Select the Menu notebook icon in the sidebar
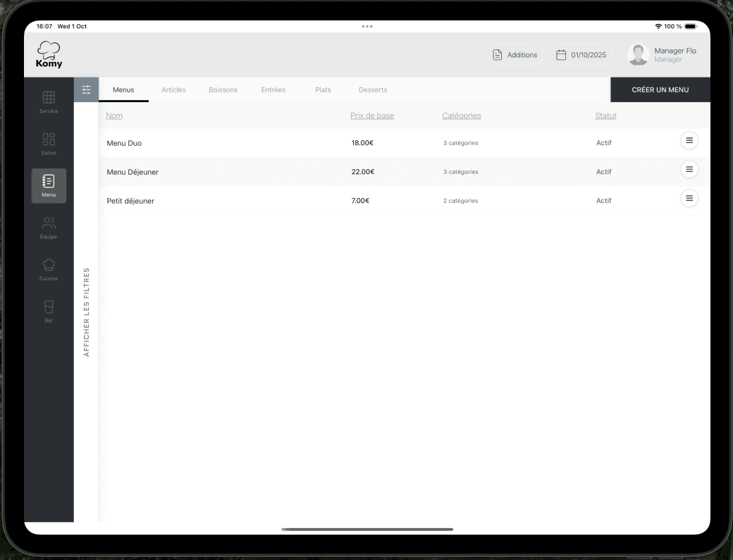The width and height of the screenshot is (733, 560). coord(49,185)
